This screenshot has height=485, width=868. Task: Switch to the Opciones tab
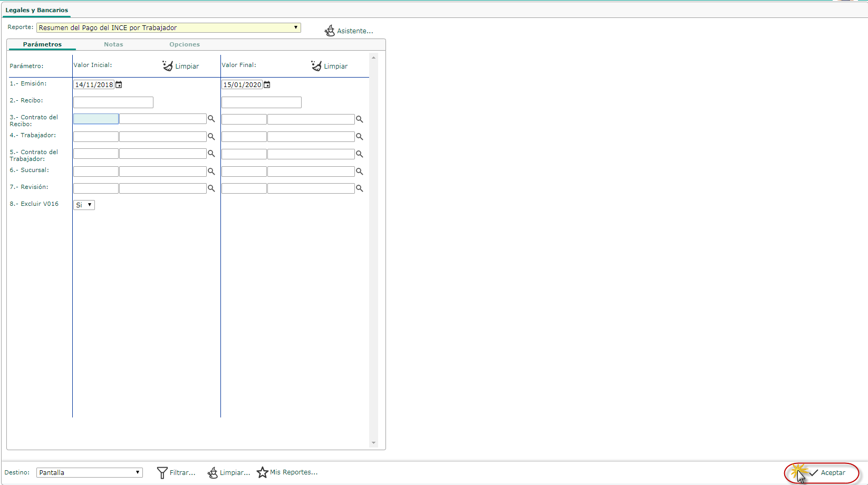point(185,44)
